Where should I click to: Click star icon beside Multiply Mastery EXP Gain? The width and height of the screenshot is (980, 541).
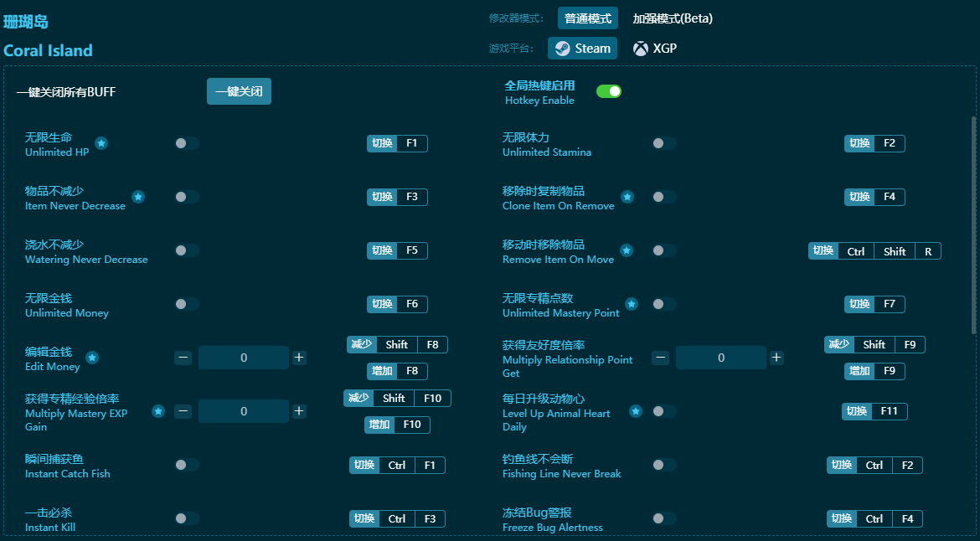158,411
